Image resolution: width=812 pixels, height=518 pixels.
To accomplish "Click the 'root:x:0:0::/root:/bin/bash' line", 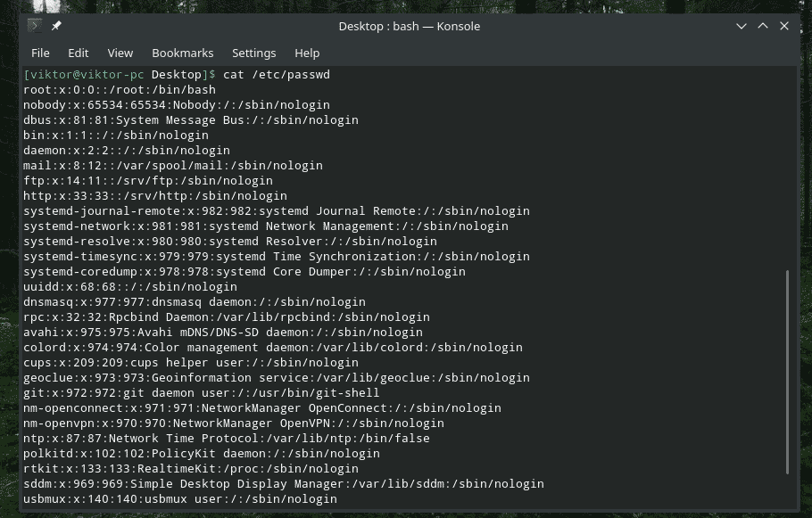I will pos(119,89).
